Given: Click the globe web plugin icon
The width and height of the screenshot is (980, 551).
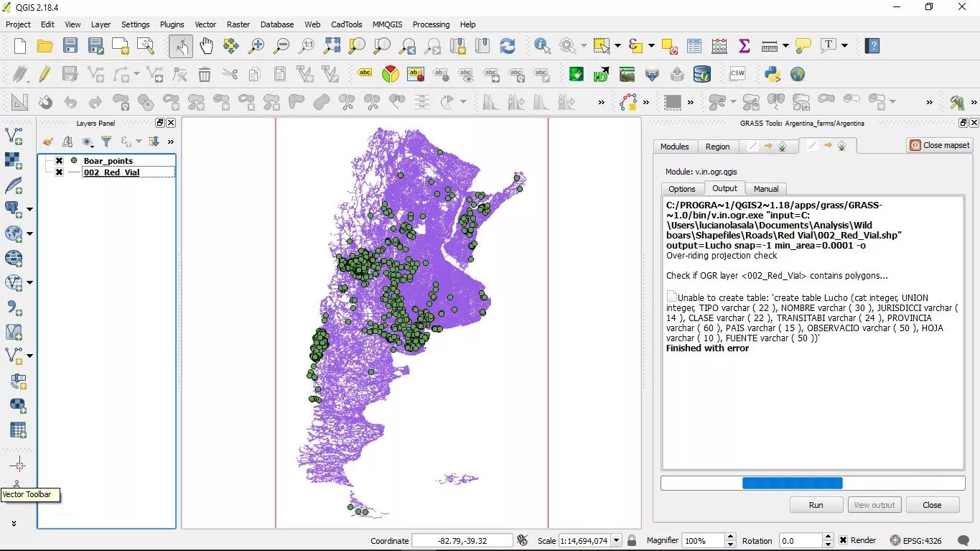Looking at the screenshot, I should pyautogui.click(x=797, y=74).
